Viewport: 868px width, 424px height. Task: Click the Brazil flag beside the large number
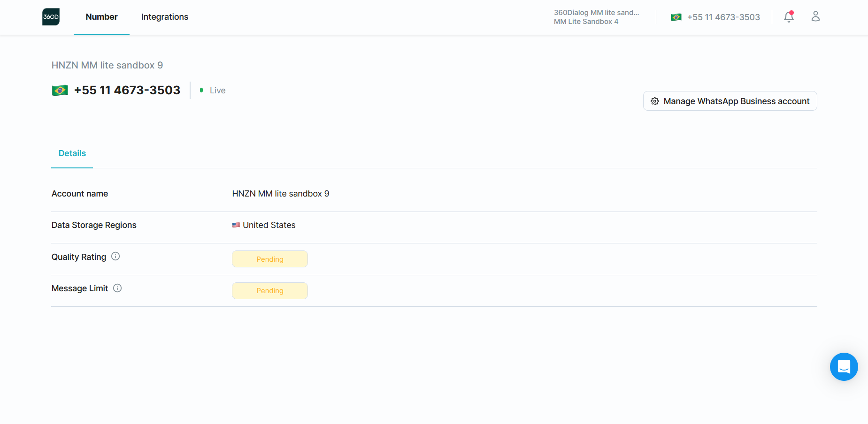click(x=60, y=90)
